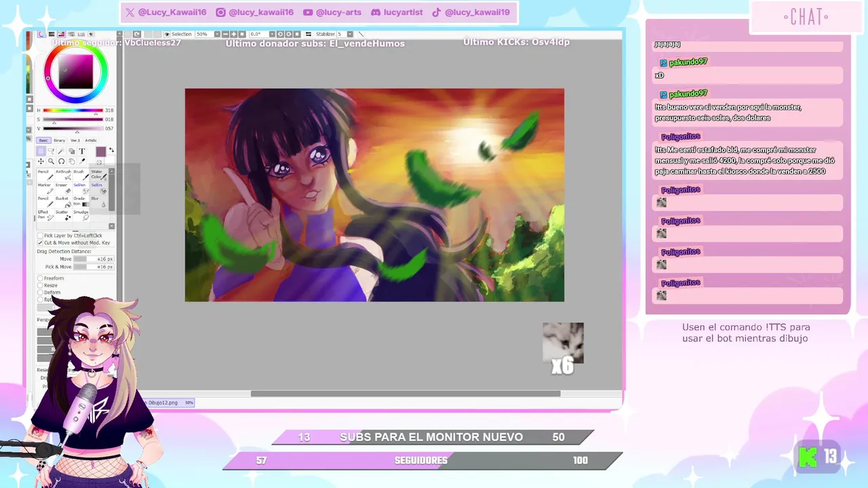This screenshot has height=488, width=868.
Task: Enable Pick Layer by Ctrl+LeftClick
Action: [40, 236]
